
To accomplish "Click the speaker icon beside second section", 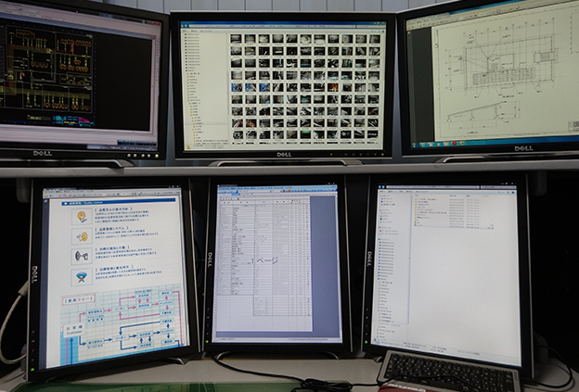I will (82, 235).
